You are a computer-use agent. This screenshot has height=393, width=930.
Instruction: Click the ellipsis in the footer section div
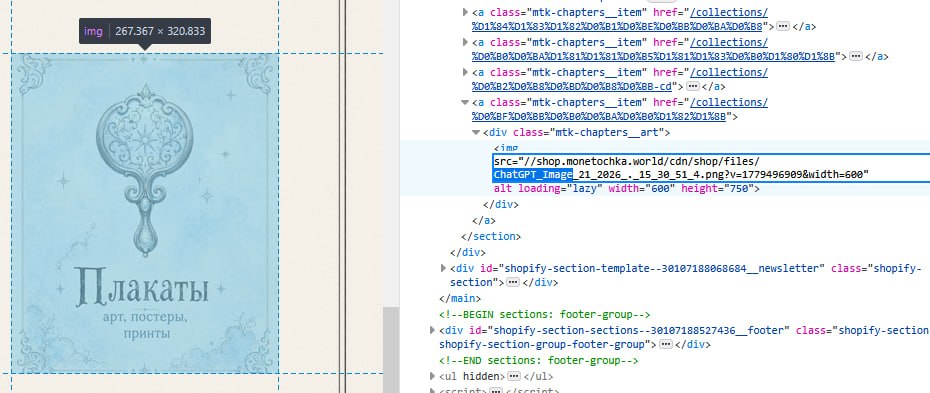[666, 344]
